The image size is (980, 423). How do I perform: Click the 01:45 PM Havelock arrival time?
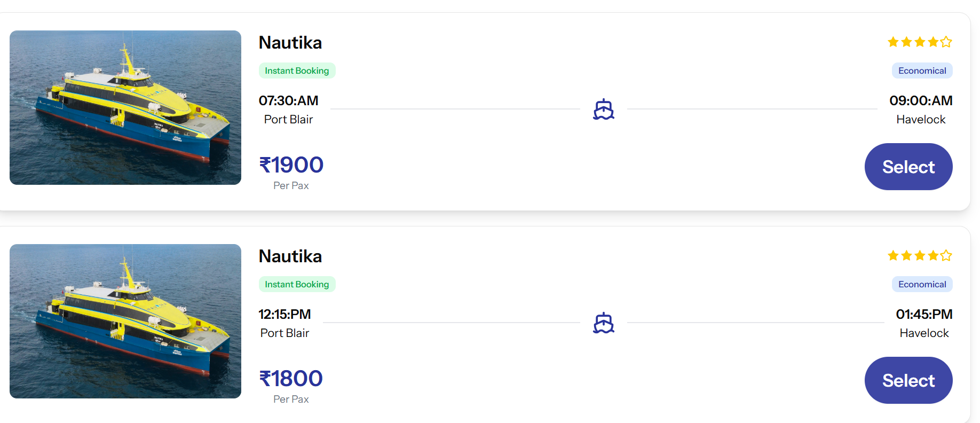[x=924, y=314]
